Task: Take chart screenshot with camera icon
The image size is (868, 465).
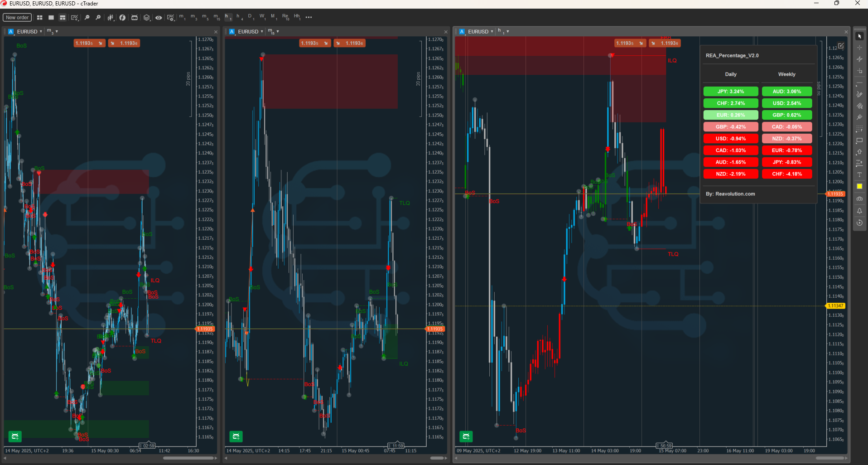Action: [859, 199]
